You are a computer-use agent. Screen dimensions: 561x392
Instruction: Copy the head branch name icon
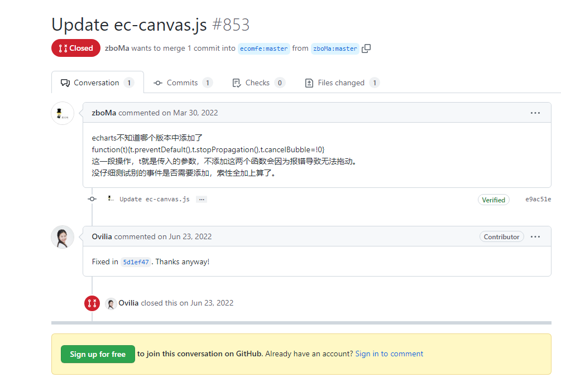366,49
